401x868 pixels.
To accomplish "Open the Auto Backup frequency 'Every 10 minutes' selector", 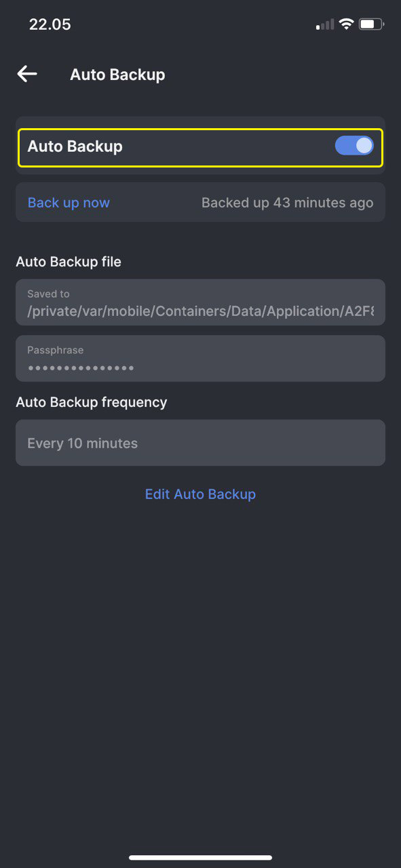I will coord(200,443).
